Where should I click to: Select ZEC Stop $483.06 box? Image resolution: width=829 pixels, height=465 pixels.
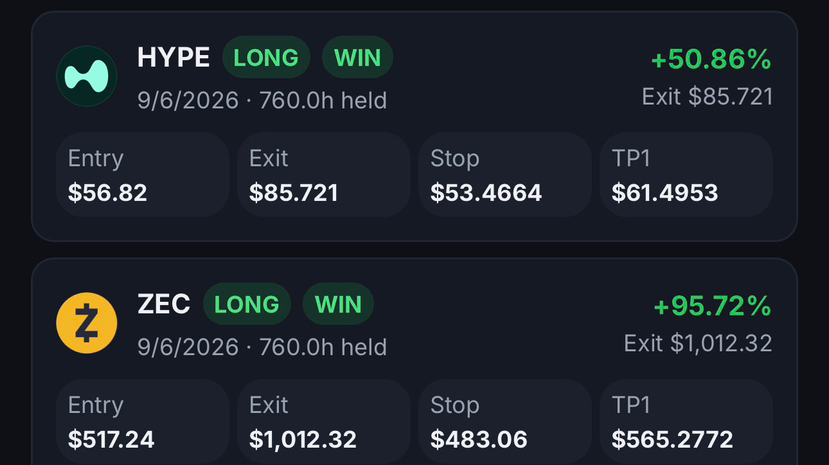pyautogui.click(x=505, y=422)
